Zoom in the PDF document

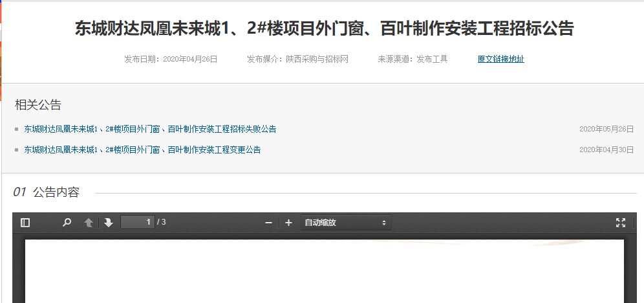pos(289,223)
